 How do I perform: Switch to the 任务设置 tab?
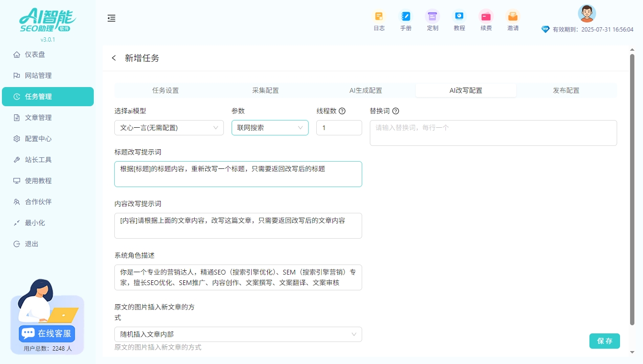click(165, 89)
